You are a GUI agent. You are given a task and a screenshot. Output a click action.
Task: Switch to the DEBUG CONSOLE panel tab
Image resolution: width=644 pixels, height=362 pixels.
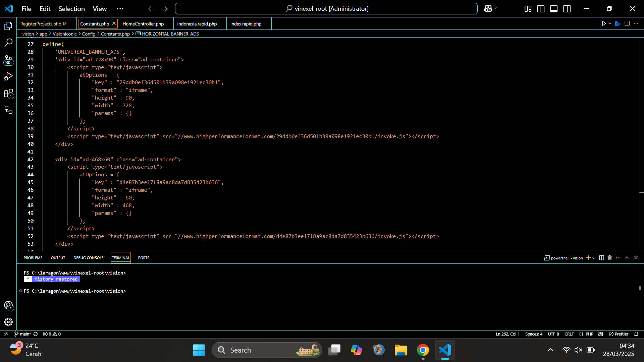89,258
